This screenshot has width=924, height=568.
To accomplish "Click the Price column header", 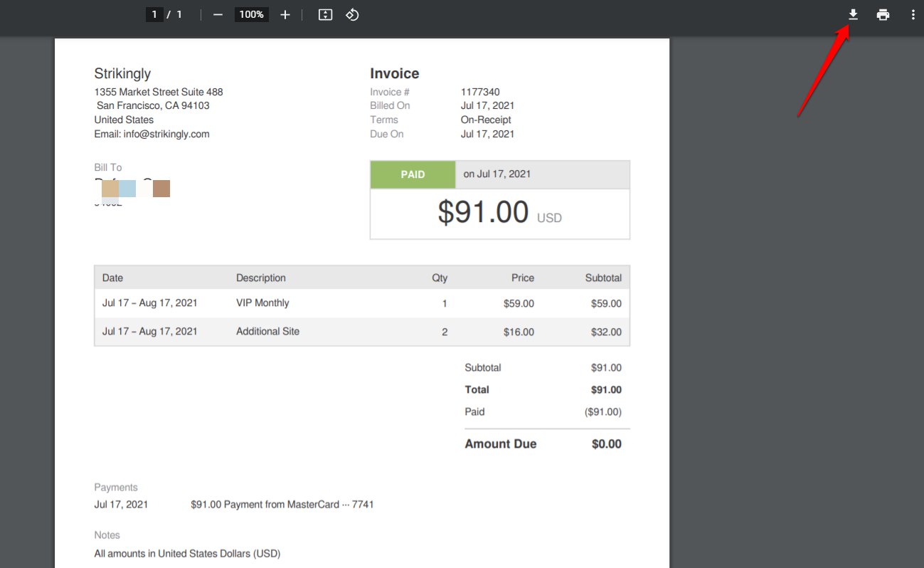I will pos(523,278).
